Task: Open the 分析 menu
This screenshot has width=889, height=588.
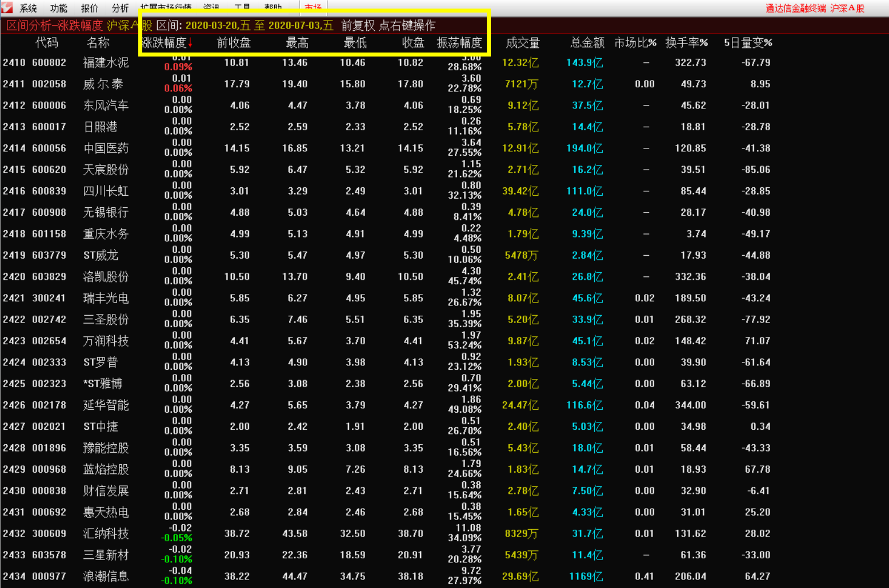Action: coord(120,8)
